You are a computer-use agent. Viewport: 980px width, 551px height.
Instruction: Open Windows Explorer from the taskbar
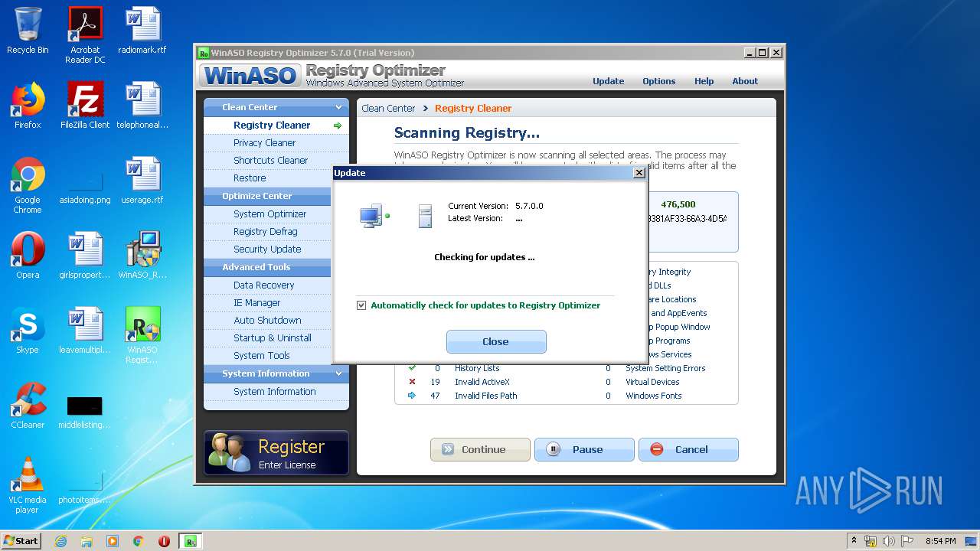point(87,541)
